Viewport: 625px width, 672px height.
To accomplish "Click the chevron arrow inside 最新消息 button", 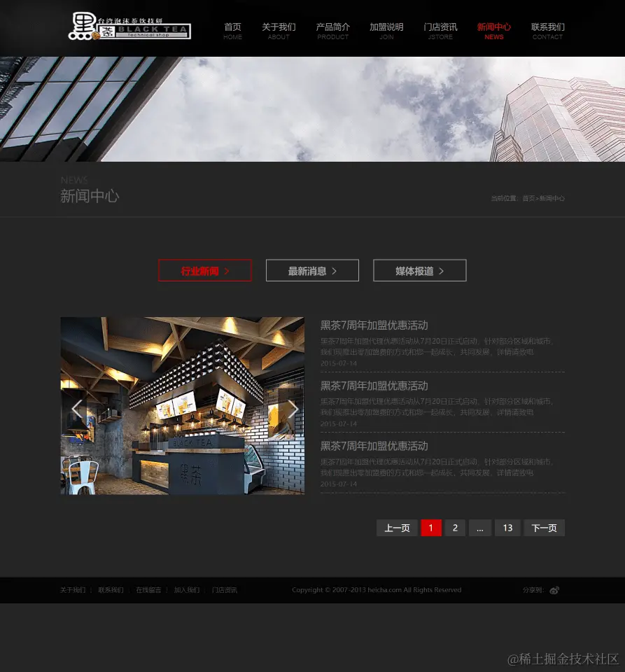I will (334, 271).
